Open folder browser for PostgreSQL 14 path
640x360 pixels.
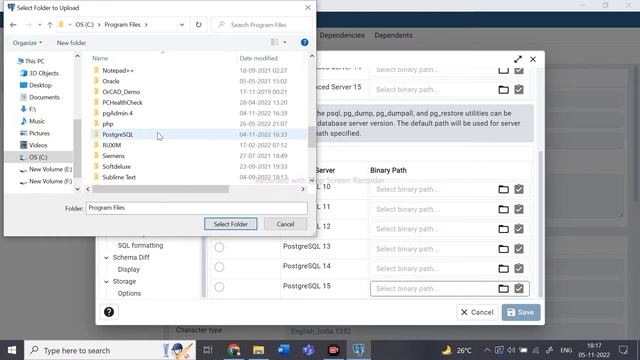click(503, 269)
